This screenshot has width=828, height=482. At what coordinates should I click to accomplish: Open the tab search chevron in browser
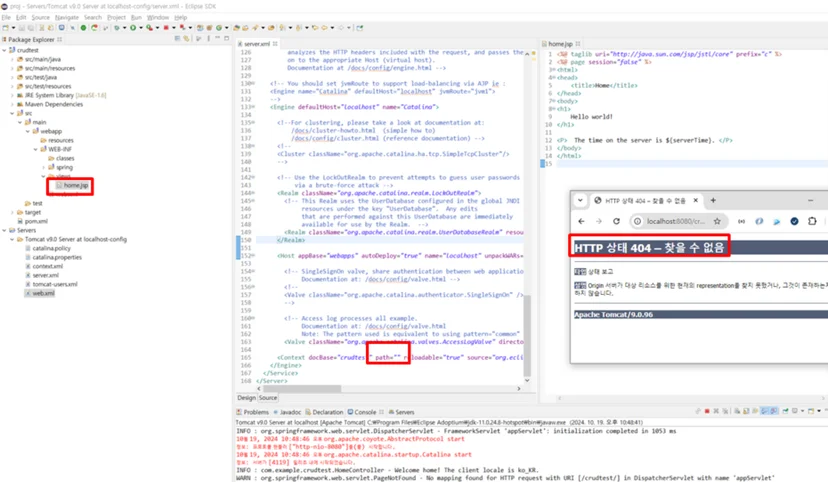(580, 200)
